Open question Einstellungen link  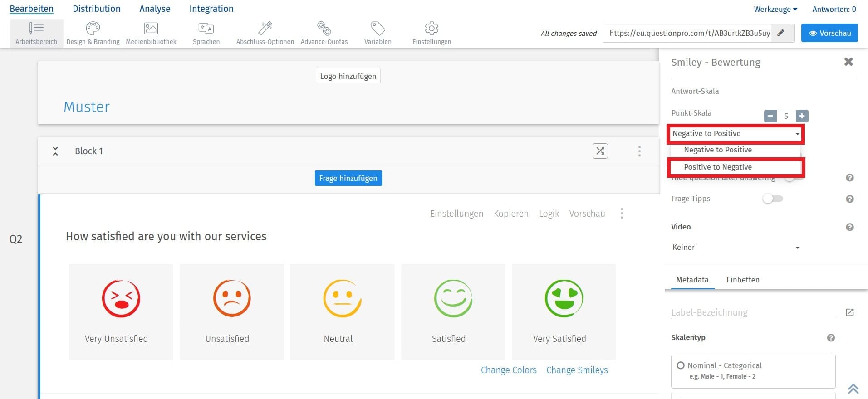click(x=456, y=214)
